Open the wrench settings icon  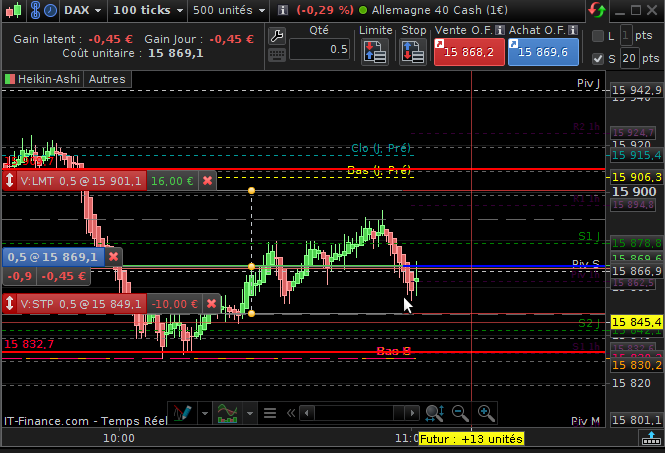click(x=277, y=36)
